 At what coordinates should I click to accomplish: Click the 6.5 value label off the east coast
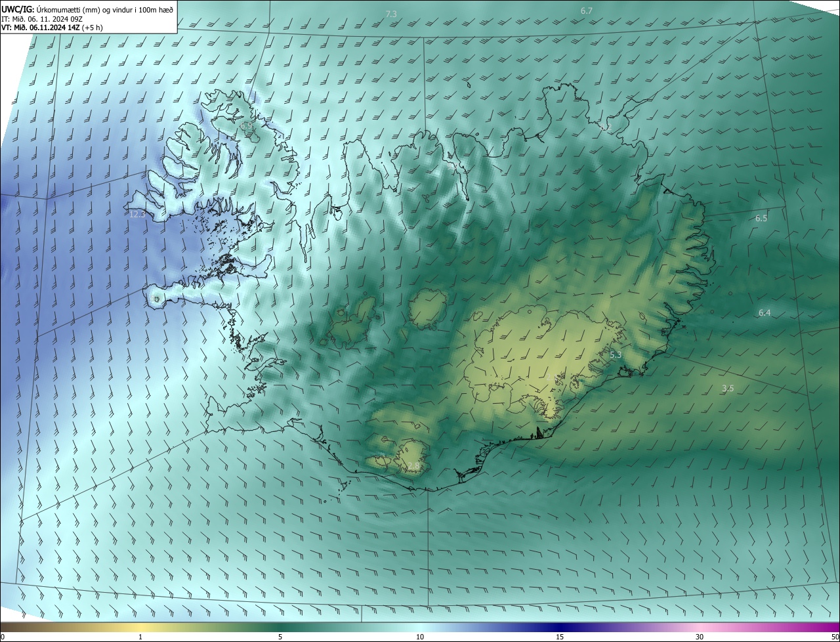pos(761,218)
